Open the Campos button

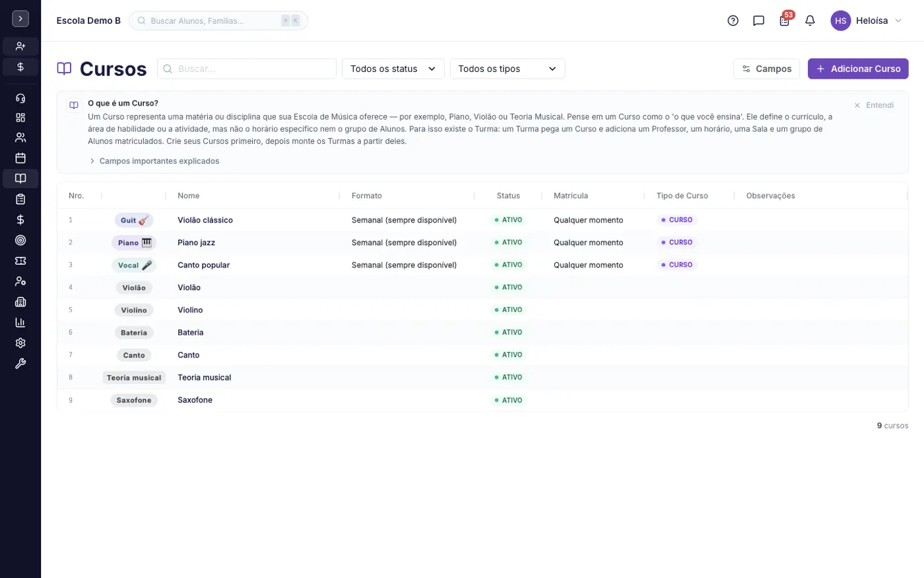[766, 69]
